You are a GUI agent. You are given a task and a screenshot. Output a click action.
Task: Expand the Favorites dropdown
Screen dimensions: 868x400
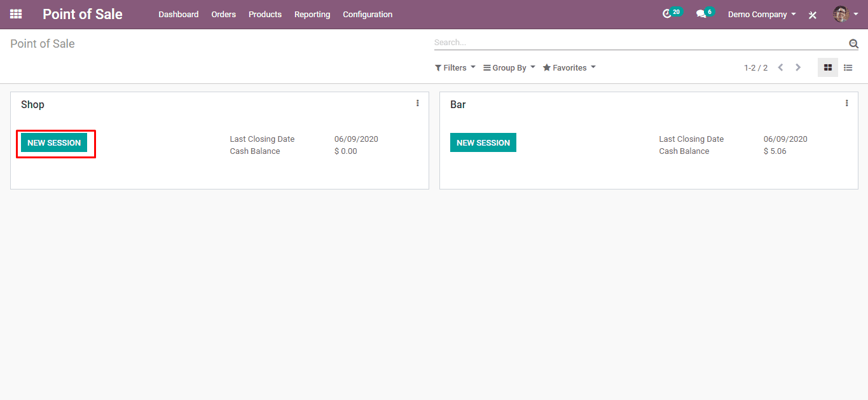tap(569, 68)
